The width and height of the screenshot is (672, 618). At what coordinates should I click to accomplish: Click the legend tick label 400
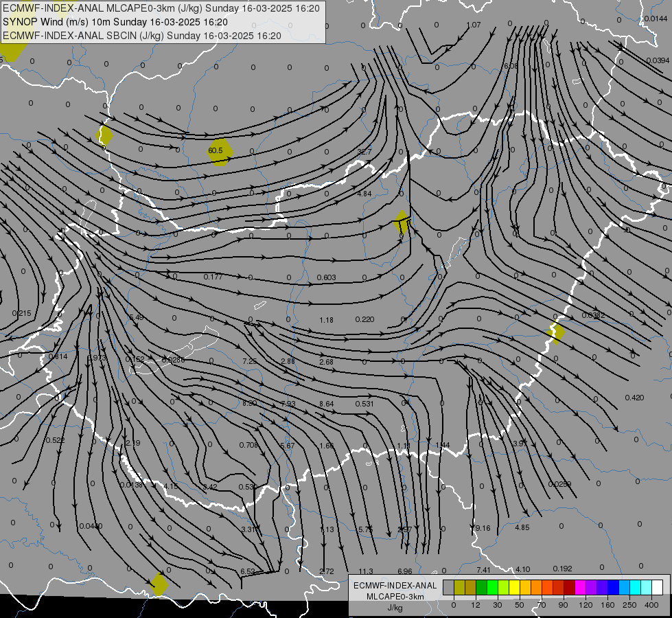tap(651, 605)
